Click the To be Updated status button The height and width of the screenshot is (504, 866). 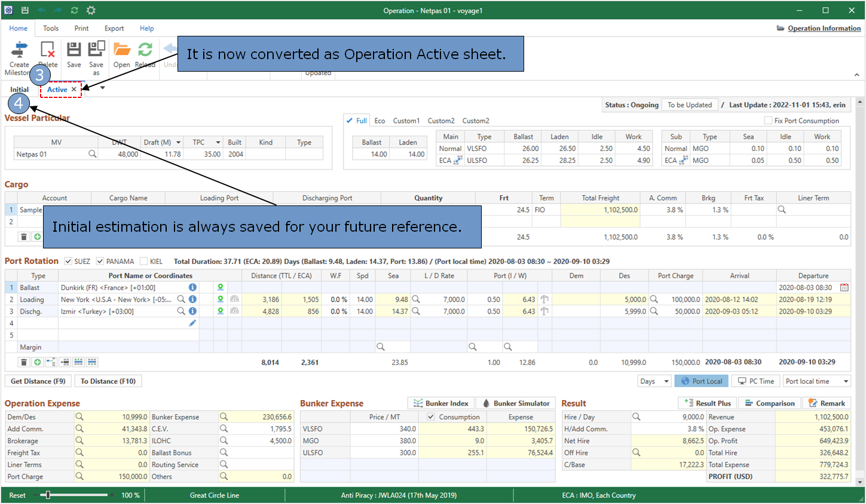tap(690, 105)
